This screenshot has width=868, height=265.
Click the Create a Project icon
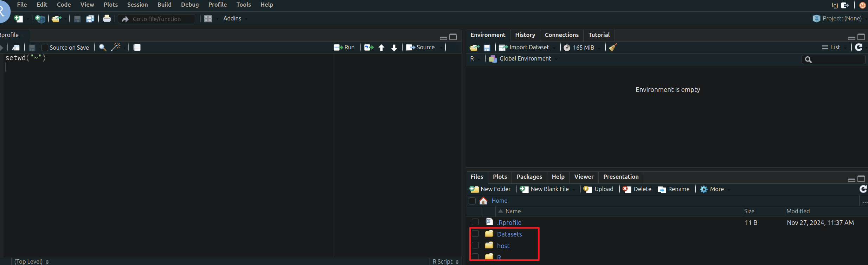[x=40, y=19]
